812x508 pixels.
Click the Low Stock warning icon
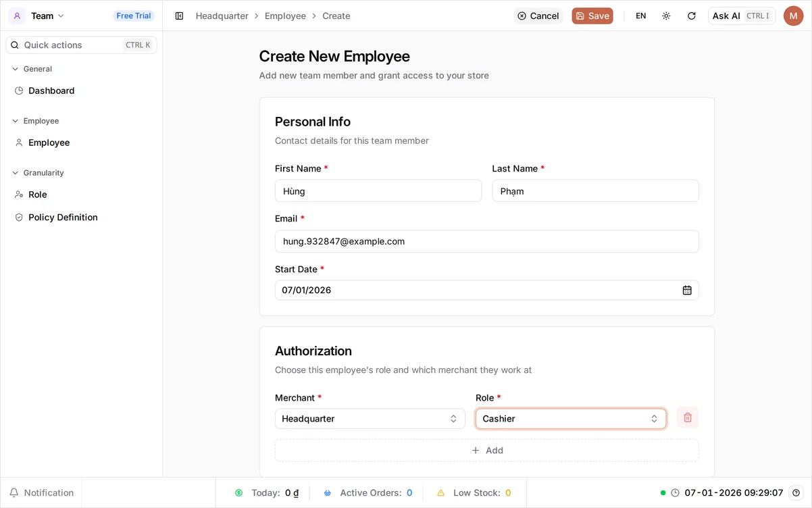(x=440, y=493)
